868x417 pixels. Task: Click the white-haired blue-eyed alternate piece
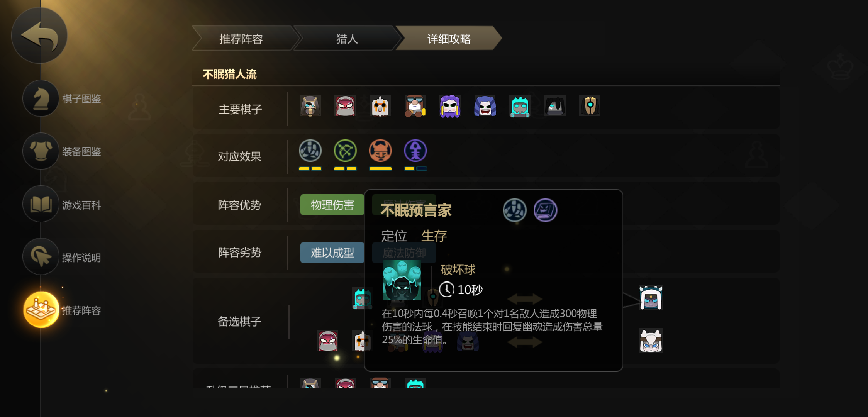click(651, 341)
